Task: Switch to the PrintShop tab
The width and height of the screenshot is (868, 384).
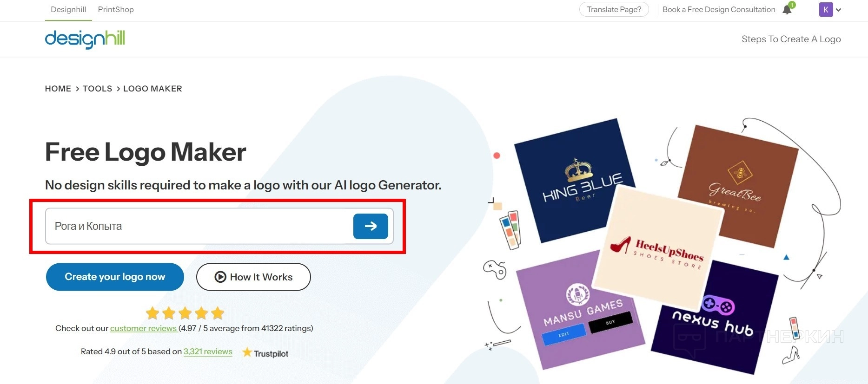Action: [116, 9]
